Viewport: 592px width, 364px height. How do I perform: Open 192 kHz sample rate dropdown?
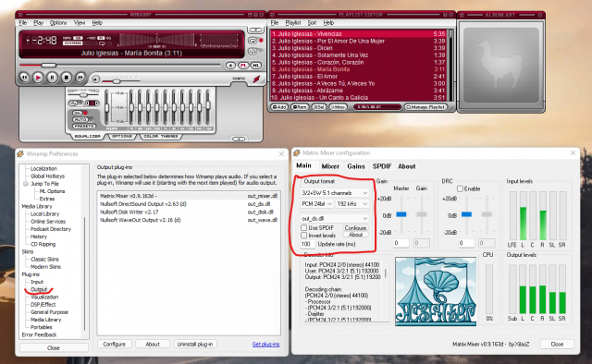click(352, 203)
